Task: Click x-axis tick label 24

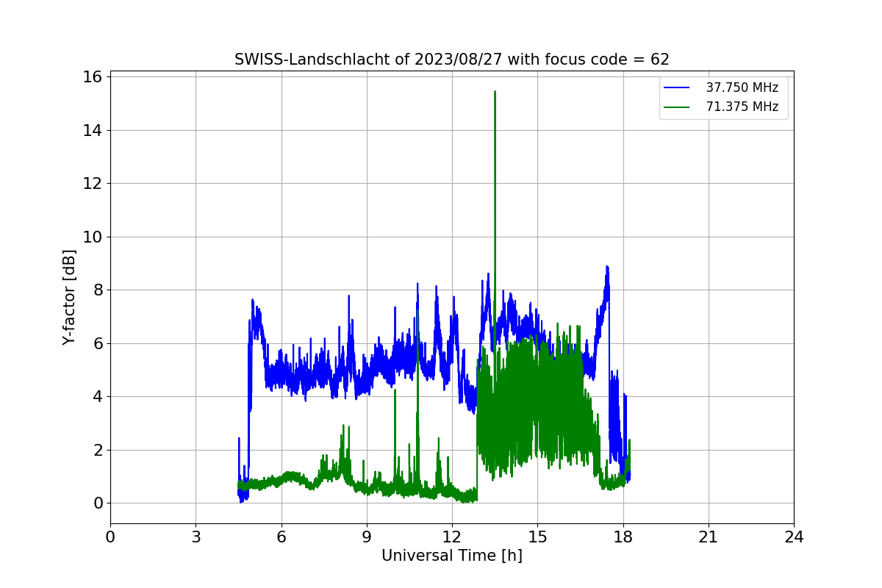Action: 794,537
